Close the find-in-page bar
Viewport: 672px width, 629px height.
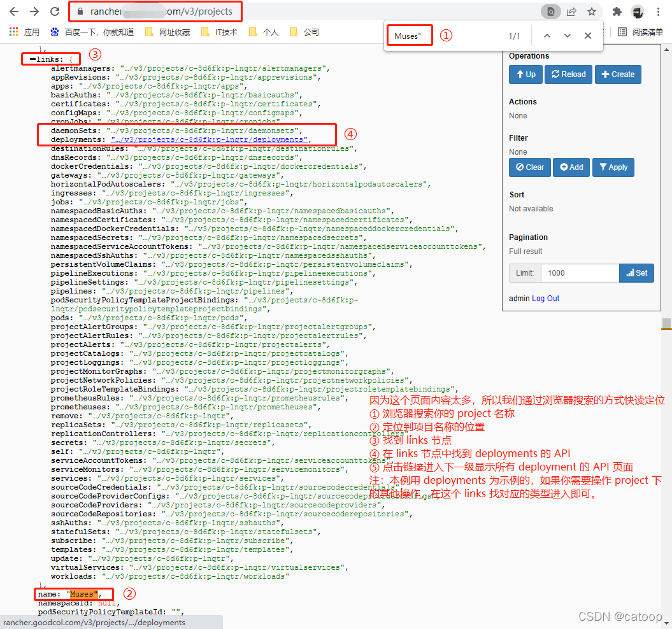click(588, 36)
